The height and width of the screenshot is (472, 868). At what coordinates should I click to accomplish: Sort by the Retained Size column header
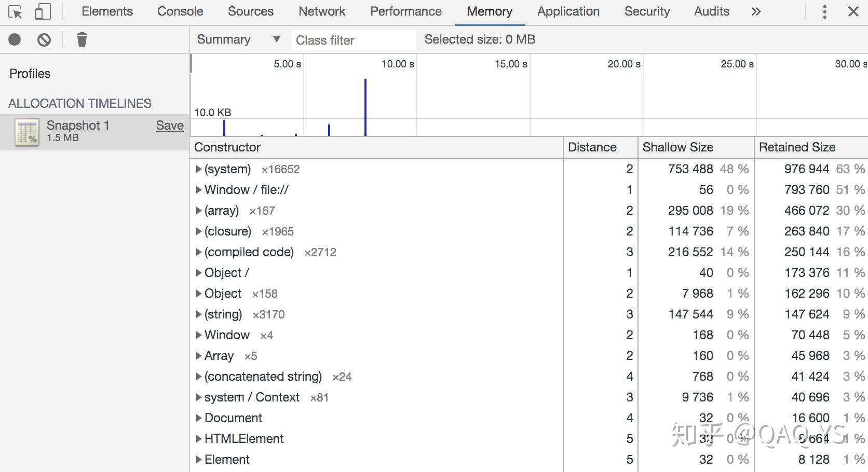pyautogui.click(x=796, y=147)
